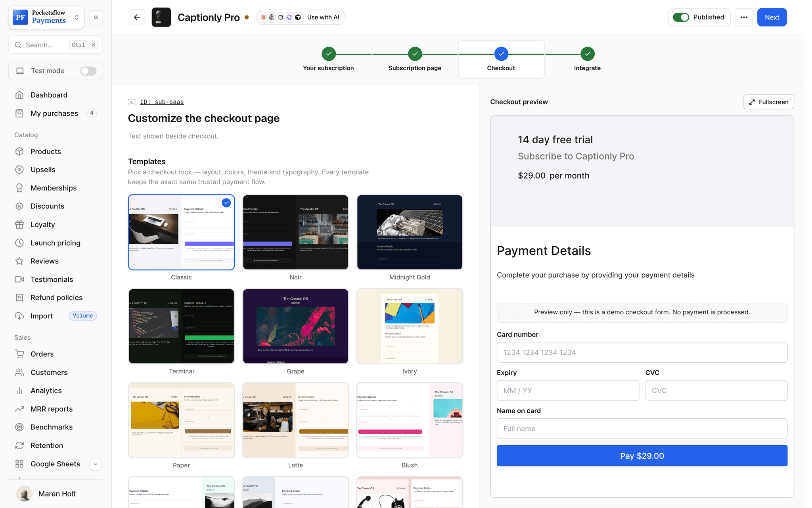Go to Subscription page step
Viewport: 812px width, 508px height.
click(415, 60)
